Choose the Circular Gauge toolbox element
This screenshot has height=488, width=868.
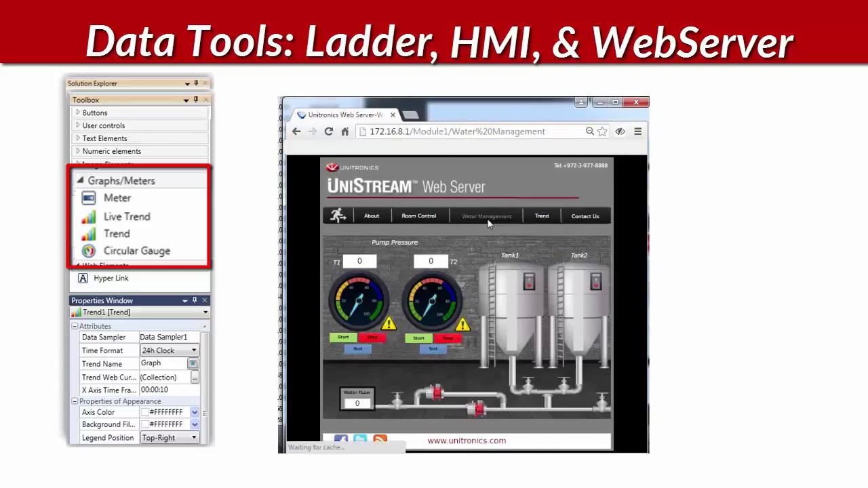tap(136, 251)
